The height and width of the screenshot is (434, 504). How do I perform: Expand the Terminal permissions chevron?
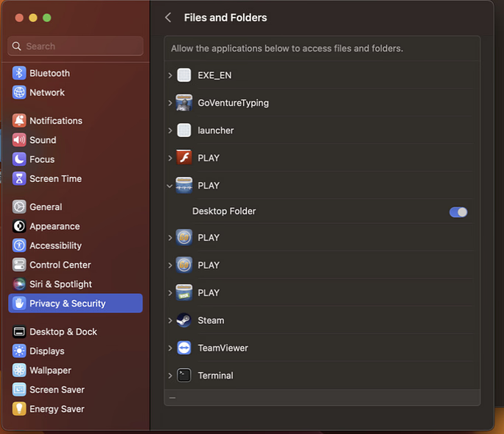[x=170, y=375]
